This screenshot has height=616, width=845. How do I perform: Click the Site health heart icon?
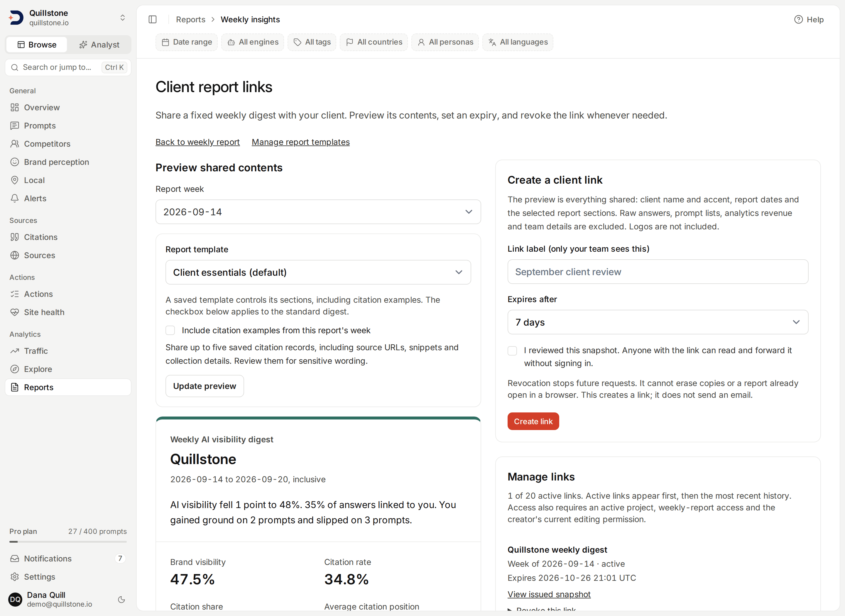click(15, 312)
